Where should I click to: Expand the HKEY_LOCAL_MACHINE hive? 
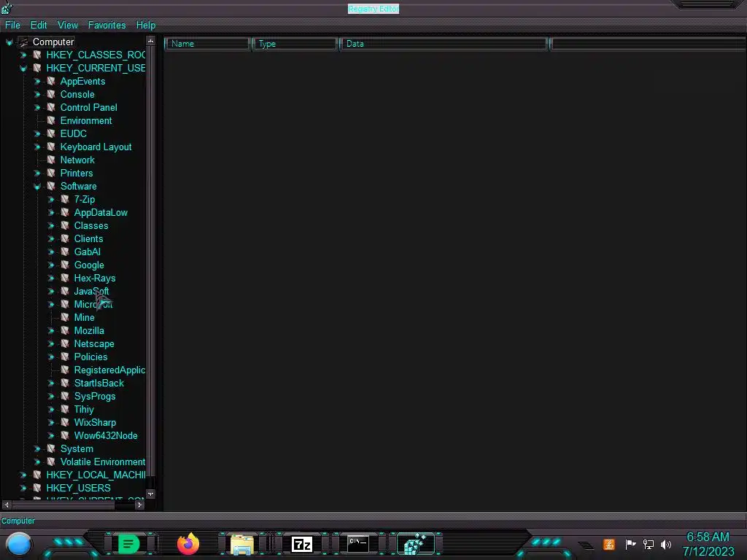[x=23, y=475]
